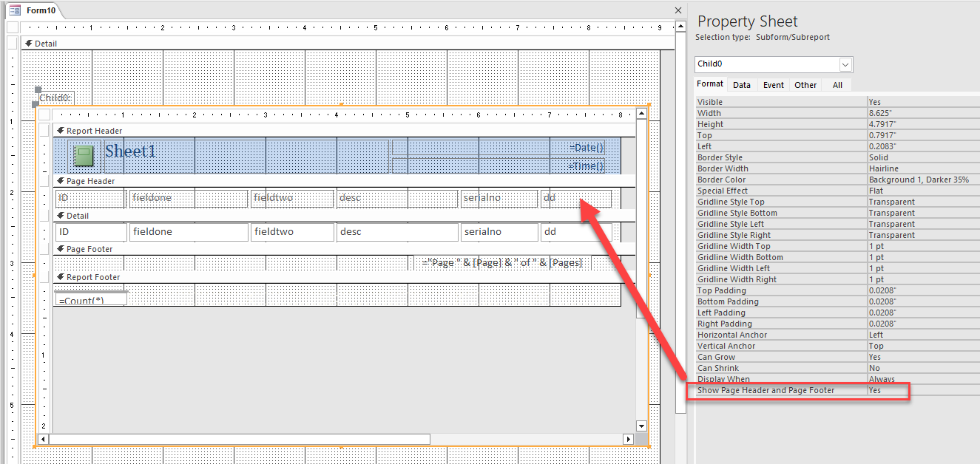
Task: Click the Display When value Always
Action: point(923,379)
